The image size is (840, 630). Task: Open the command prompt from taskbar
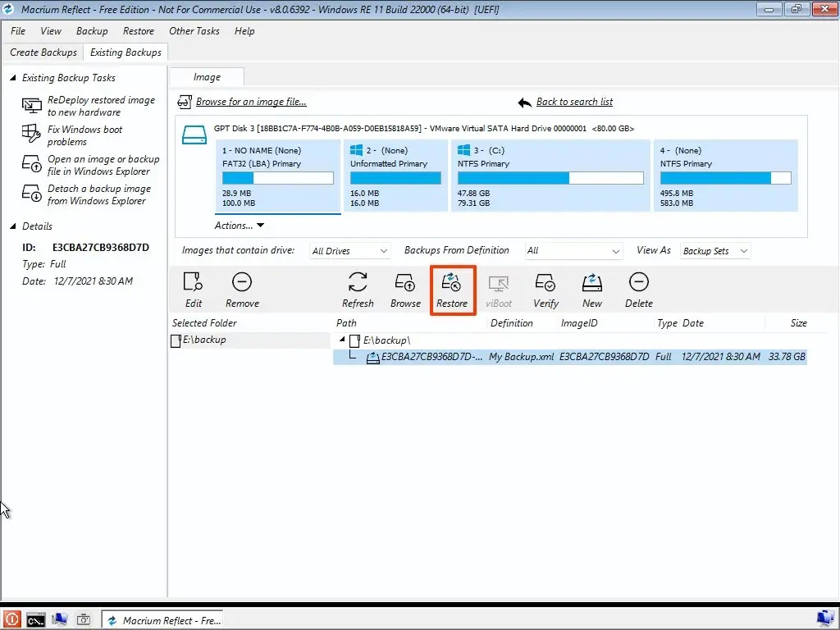pos(36,620)
